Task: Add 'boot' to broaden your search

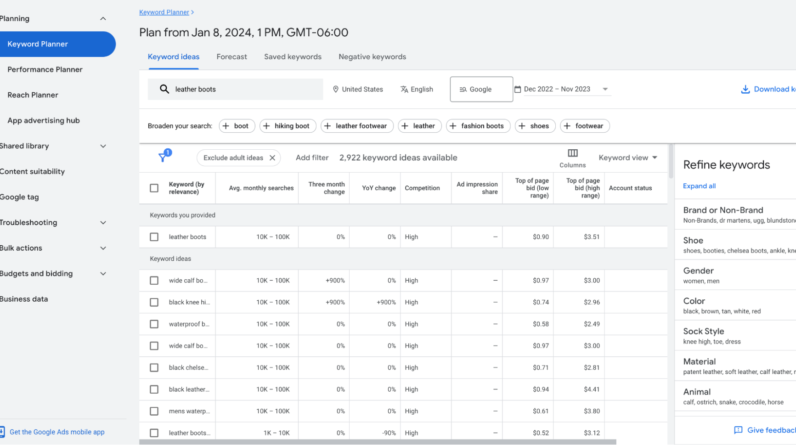Action: (x=237, y=126)
